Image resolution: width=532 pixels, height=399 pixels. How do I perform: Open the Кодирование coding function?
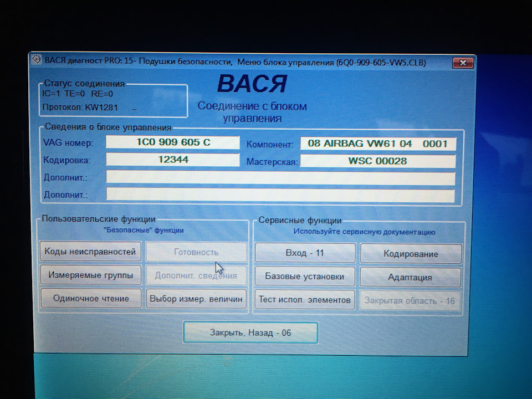(411, 254)
